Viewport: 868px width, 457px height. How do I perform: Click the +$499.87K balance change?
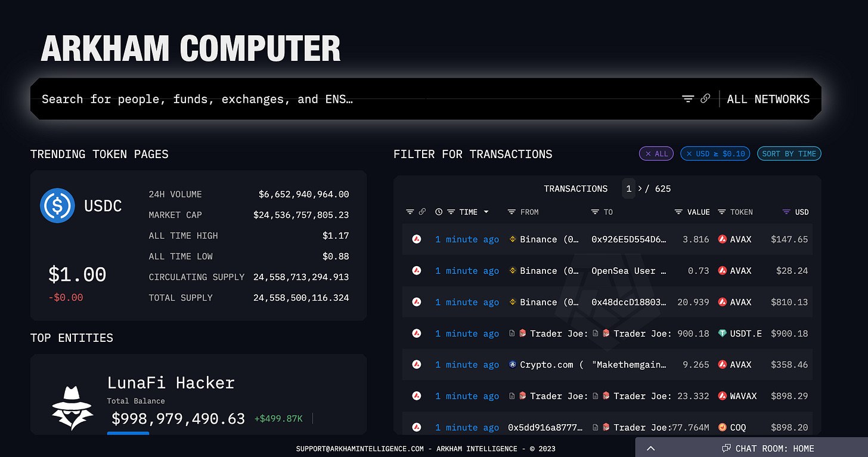(x=278, y=419)
